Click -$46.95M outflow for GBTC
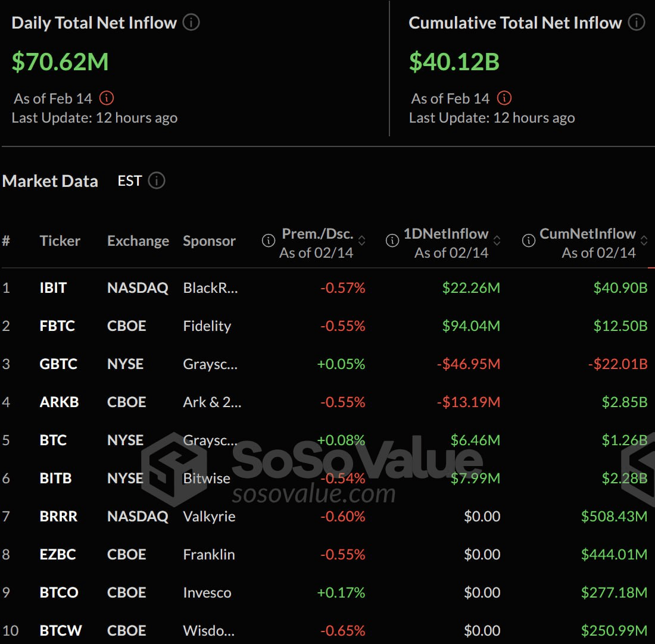Screen dimensions: 655x644 [468, 364]
